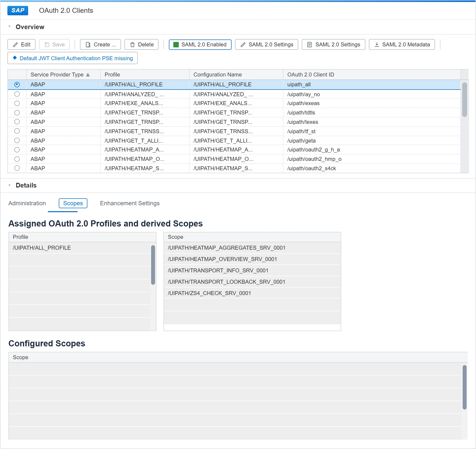Screen dimensions: 476x449
Task: Select radio button for /uipath/oauth2_hmp_o row
Action: [x=17, y=159]
